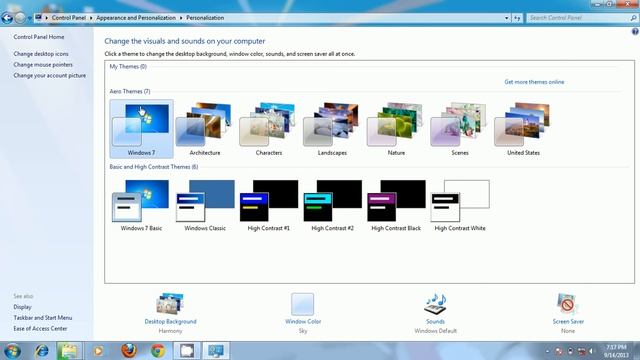Open Change your account picture link
Viewport: 640px width, 360px height.
[49, 76]
